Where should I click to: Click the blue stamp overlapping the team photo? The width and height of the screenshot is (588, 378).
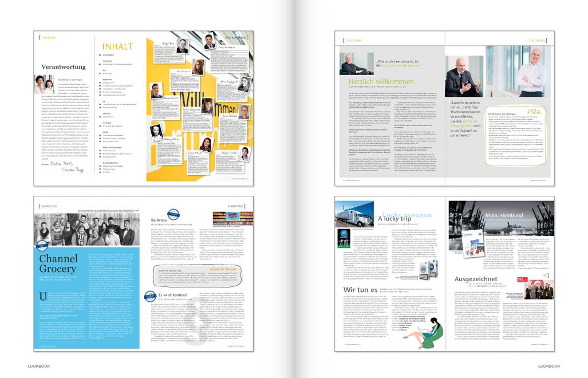coord(42,246)
